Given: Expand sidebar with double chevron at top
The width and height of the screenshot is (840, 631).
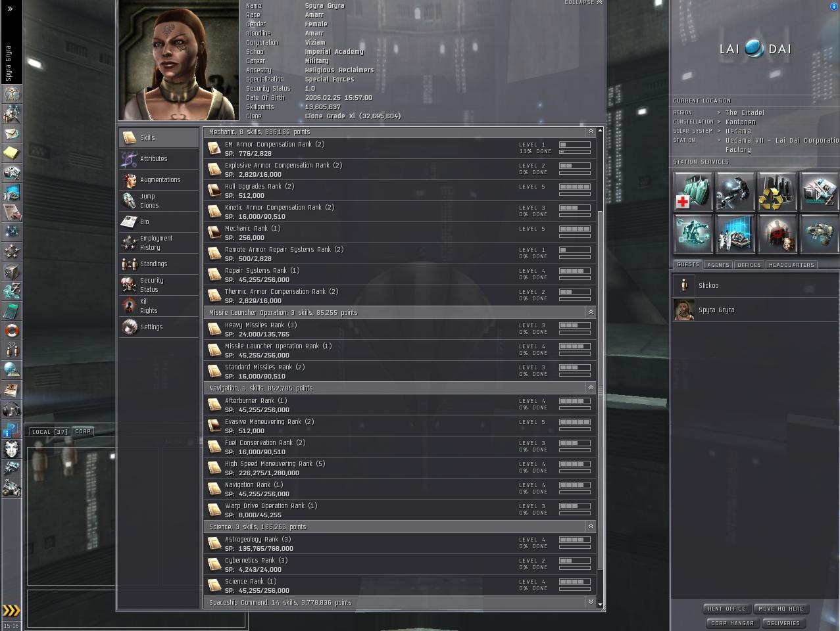Looking at the screenshot, I should click(x=10, y=9).
